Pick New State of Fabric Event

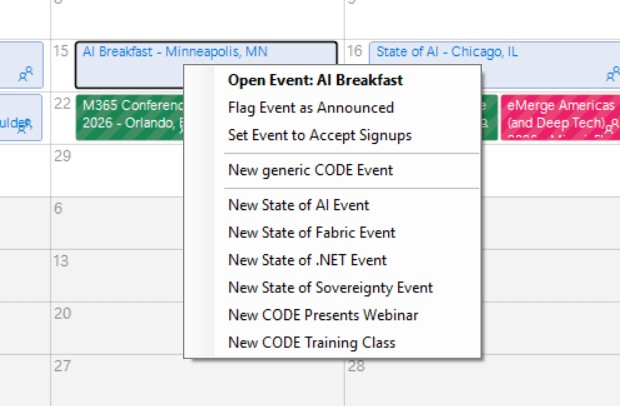311,232
